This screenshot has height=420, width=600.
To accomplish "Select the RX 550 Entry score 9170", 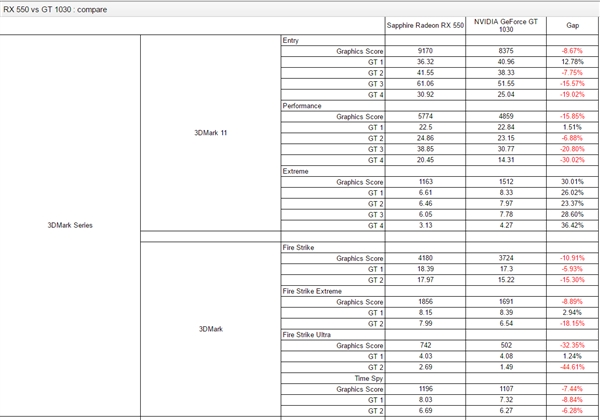I will 425,51.
